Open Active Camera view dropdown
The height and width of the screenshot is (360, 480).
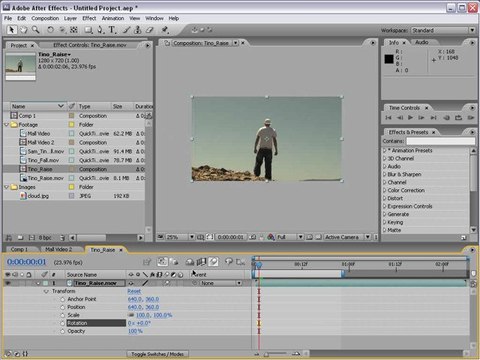click(x=347, y=237)
